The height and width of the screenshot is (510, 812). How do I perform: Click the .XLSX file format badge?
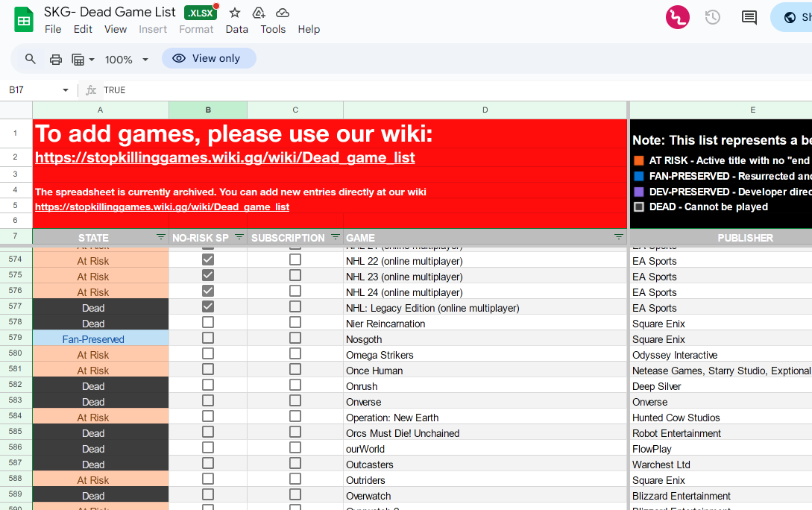coord(201,13)
